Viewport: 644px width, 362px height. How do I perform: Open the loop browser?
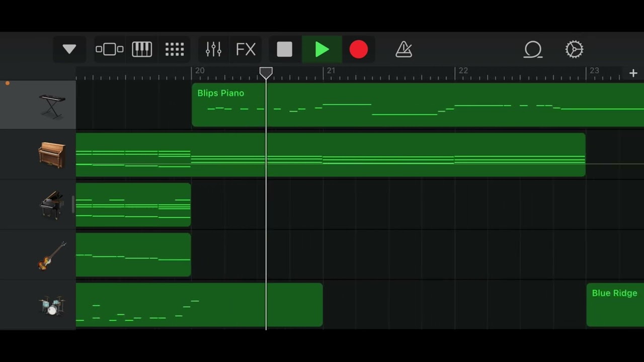point(533,49)
